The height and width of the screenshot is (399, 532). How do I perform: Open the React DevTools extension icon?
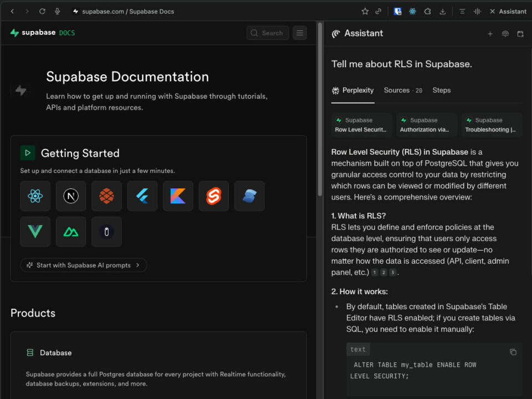pos(412,12)
